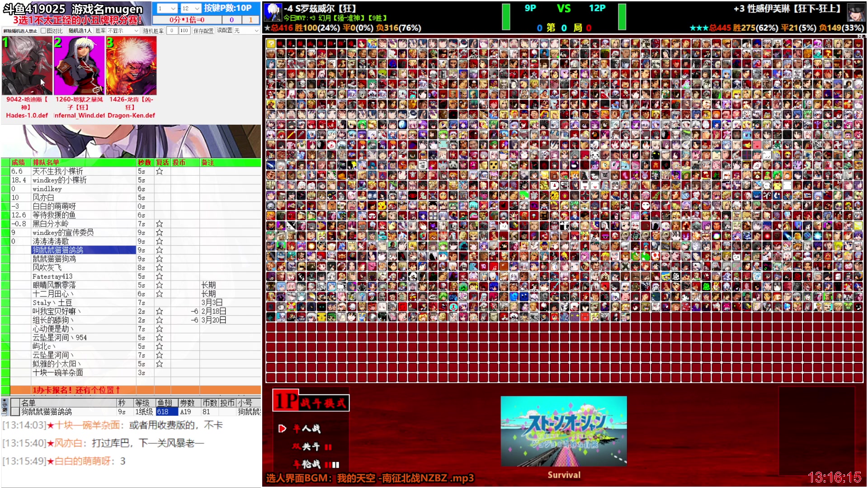Click the star icon for Fatestay413

[159, 276]
